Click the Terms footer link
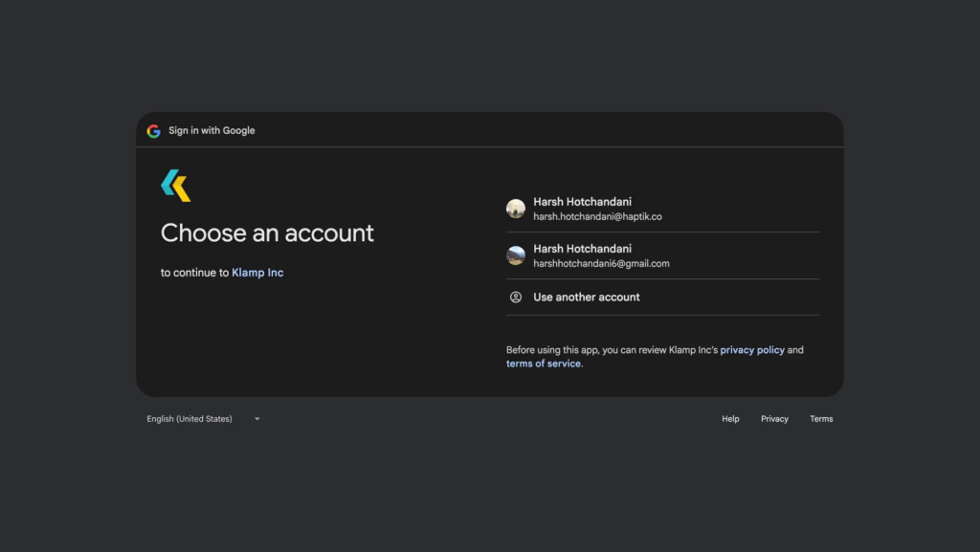Screen dimensions: 980x552 click(821, 419)
